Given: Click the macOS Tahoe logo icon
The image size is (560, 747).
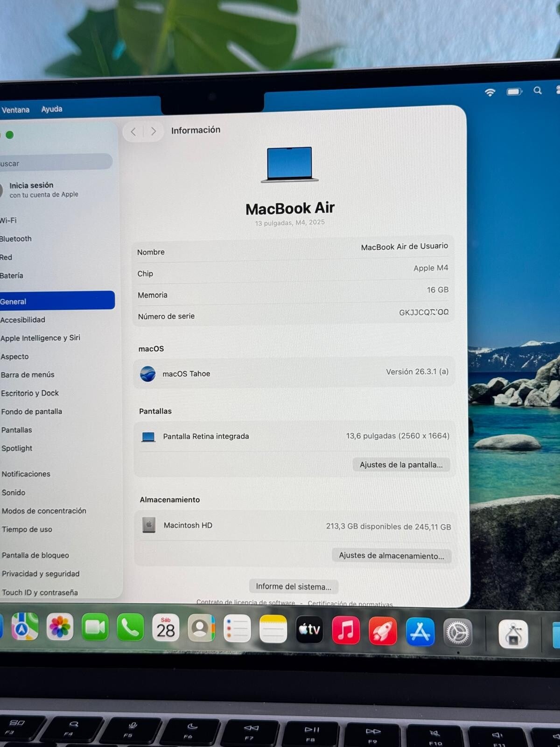Looking at the screenshot, I should [148, 374].
